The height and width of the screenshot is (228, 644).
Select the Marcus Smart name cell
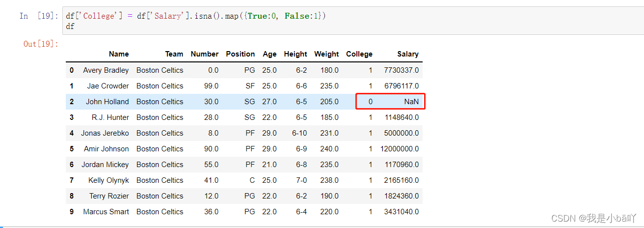click(x=106, y=212)
